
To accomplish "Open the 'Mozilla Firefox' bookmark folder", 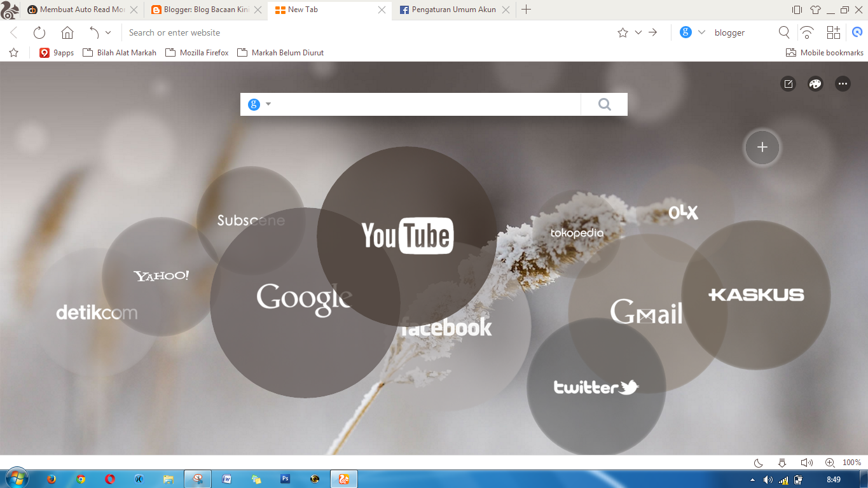I will pyautogui.click(x=197, y=53).
